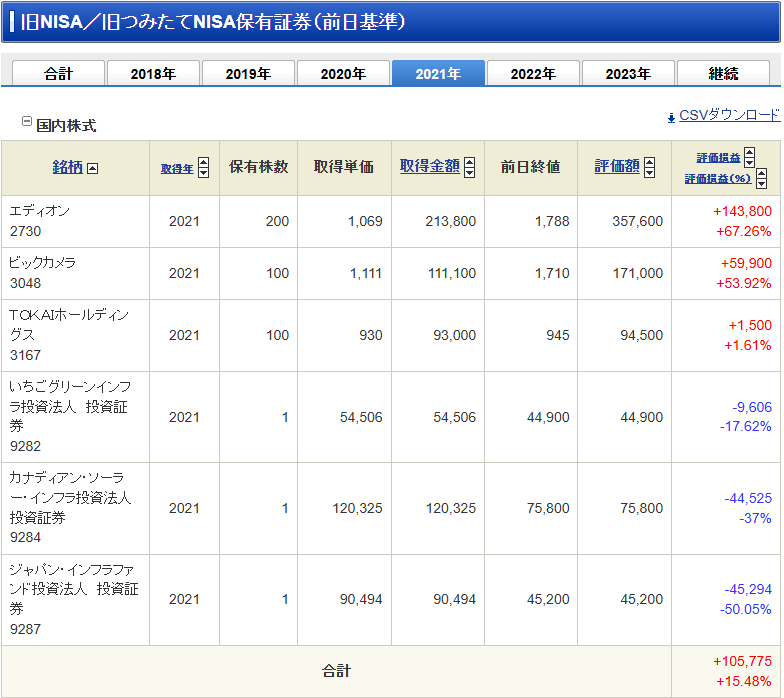Screen dimensions: 784x698
Task: Click ビックカメラ's 取得金額 111,100
Action: (x=452, y=273)
